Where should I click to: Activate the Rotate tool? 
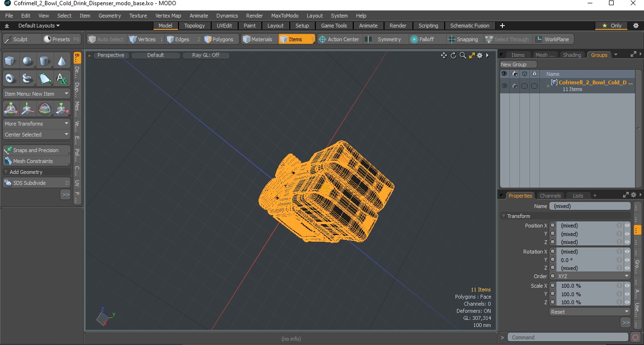tap(45, 109)
